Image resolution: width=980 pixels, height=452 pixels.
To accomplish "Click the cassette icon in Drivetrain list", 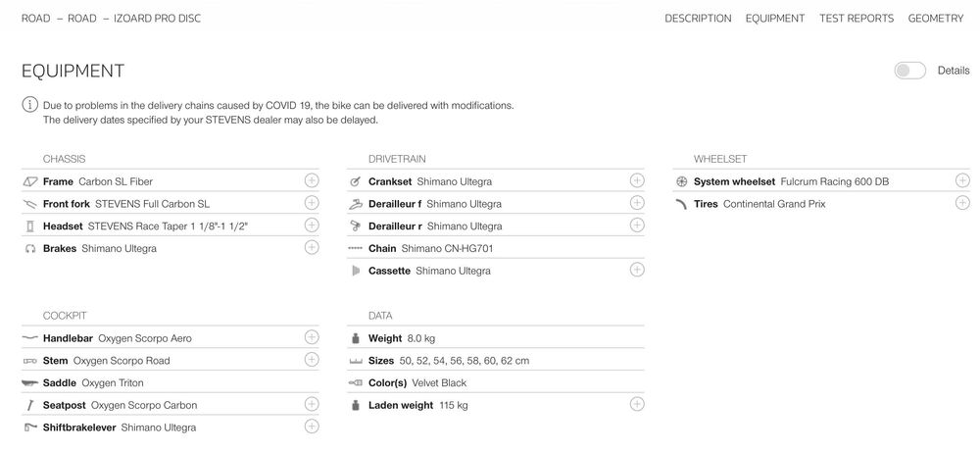I will pos(356,271).
